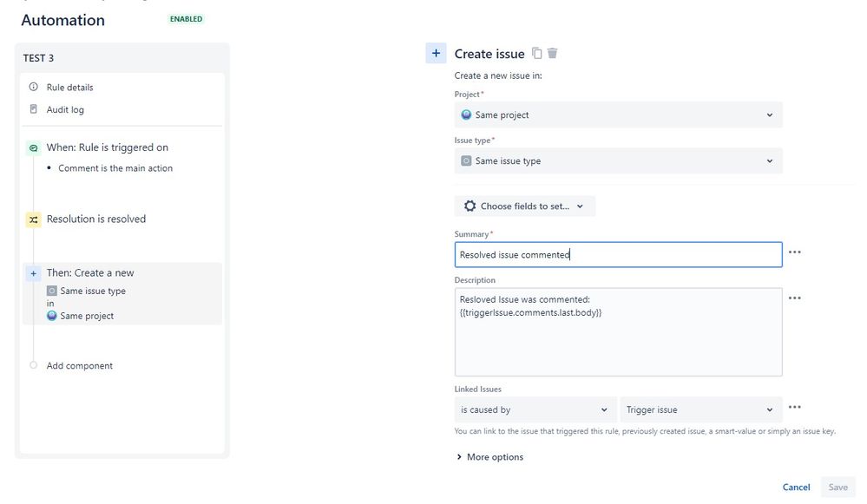This screenshot has width=867, height=504.
Task: Click the Same issue type icon in the sidebar
Action: coord(52,291)
